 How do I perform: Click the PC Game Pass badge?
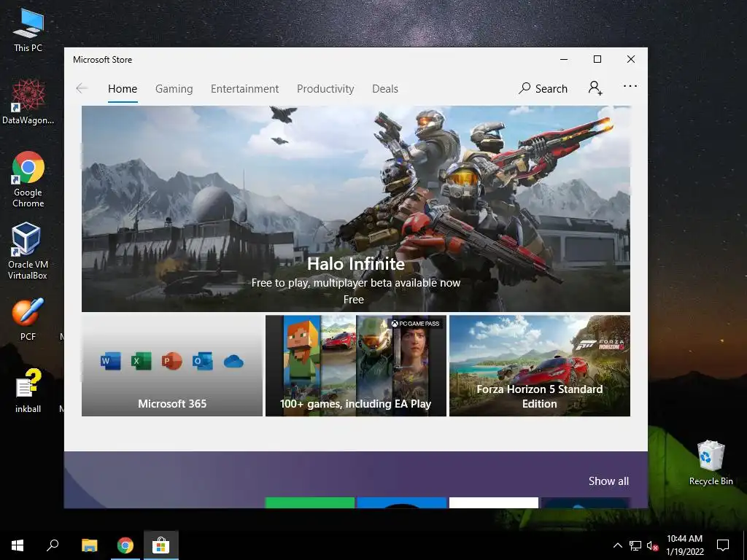(x=415, y=323)
